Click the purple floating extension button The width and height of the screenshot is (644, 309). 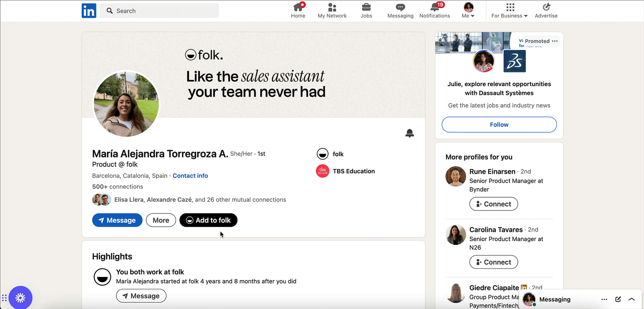pyautogui.click(x=20, y=297)
